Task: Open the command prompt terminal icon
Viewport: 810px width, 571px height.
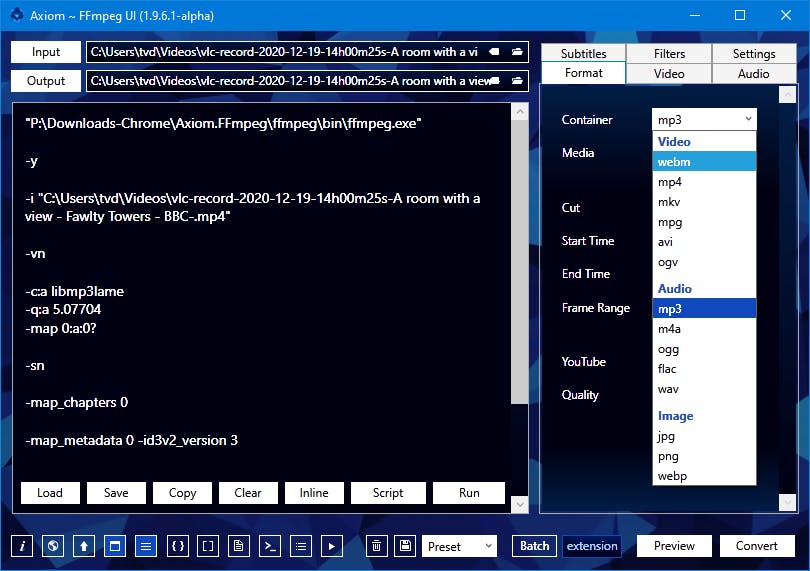Action: (269, 546)
